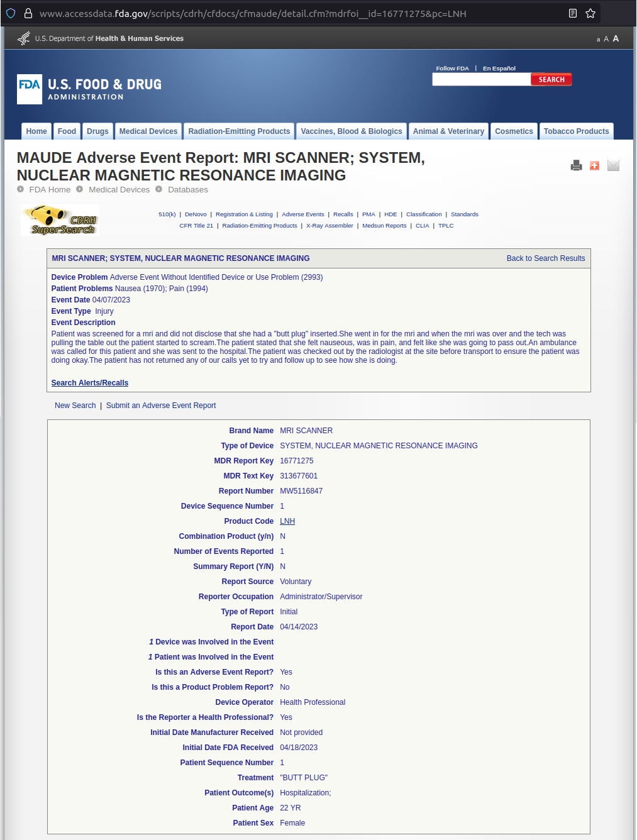Open CFR Title 21 link
Viewport: 637px width, 840px height.
196,226
